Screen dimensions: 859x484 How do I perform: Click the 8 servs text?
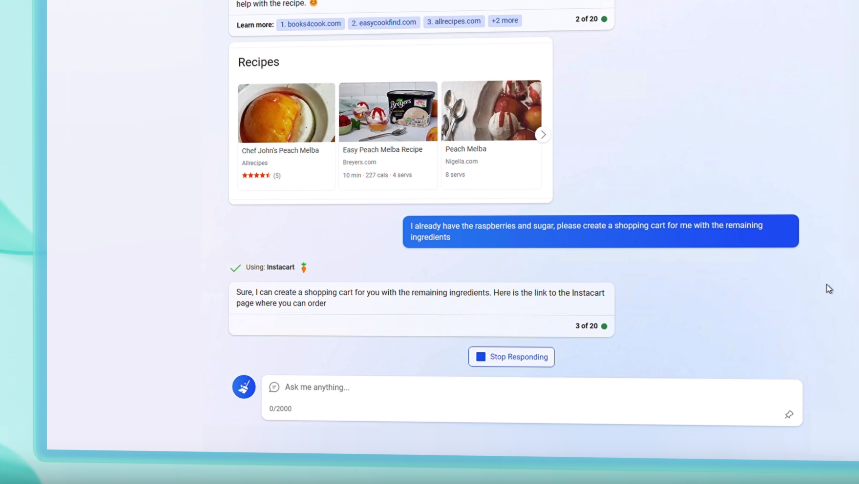coord(455,174)
